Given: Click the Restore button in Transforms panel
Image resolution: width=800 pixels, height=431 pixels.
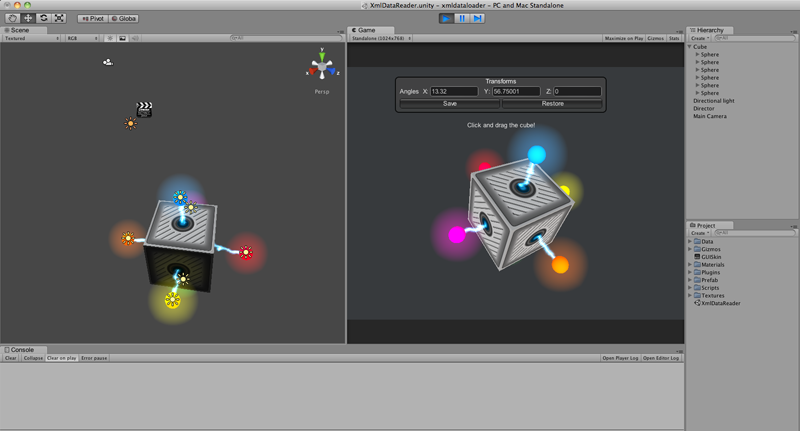Looking at the screenshot, I should point(553,104).
